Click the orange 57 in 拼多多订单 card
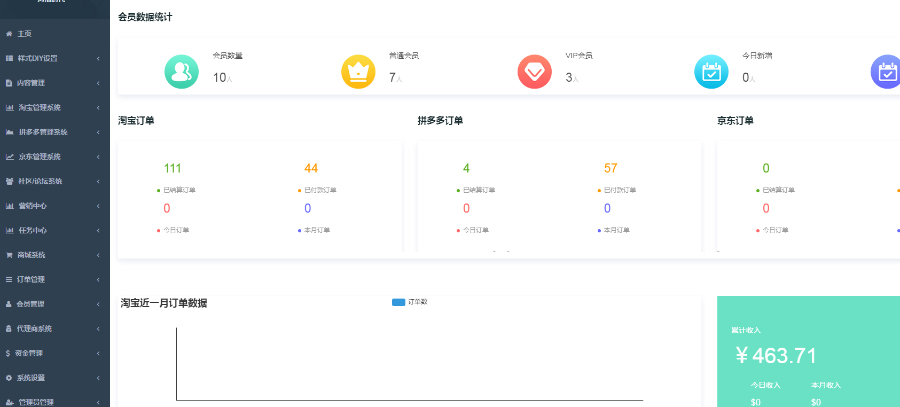This screenshot has width=900, height=407. [x=611, y=168]
